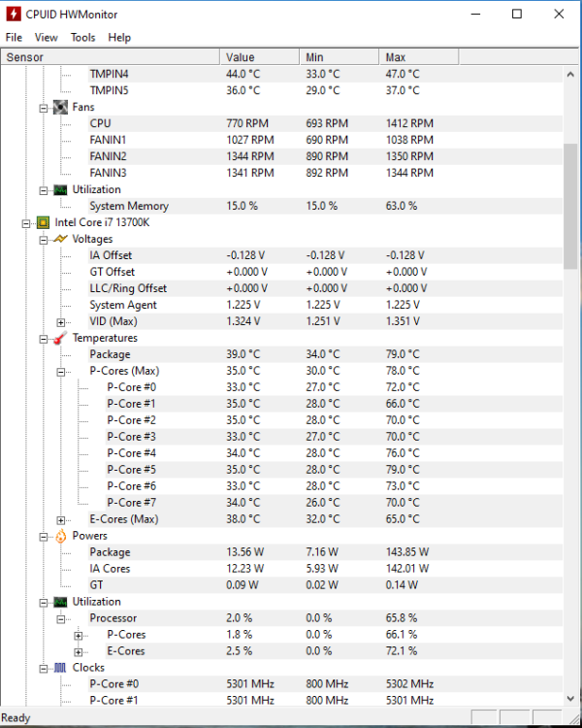
Task: Click the Min column header
Action: [339, 57]
